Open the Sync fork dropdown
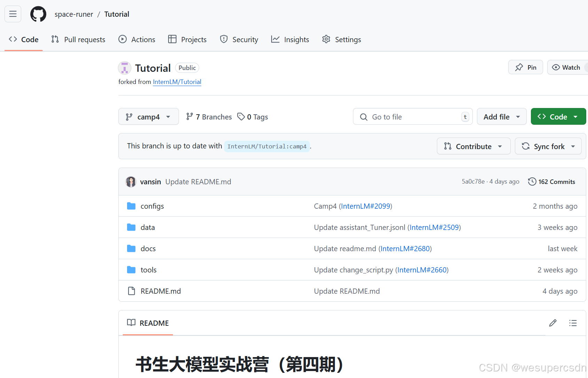The width and height of the screenshot is (588, 378). pyautogui.click(x=548, y=146)
